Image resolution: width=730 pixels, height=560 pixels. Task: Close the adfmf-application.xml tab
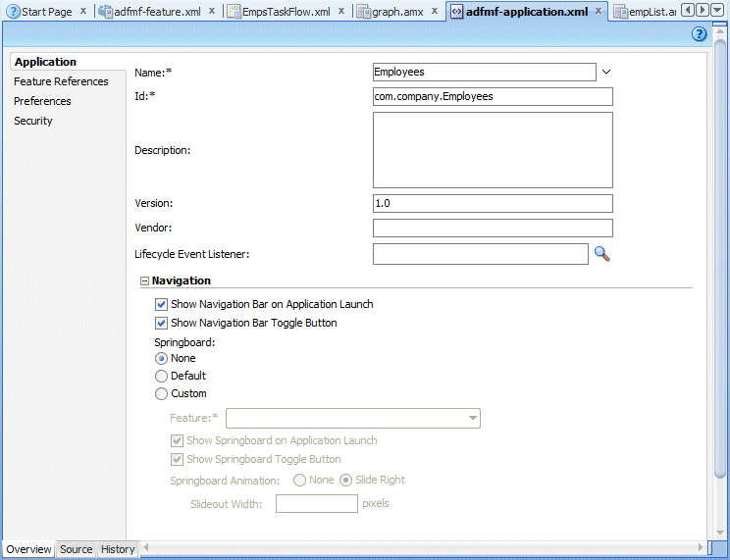(x=599, y=11)
